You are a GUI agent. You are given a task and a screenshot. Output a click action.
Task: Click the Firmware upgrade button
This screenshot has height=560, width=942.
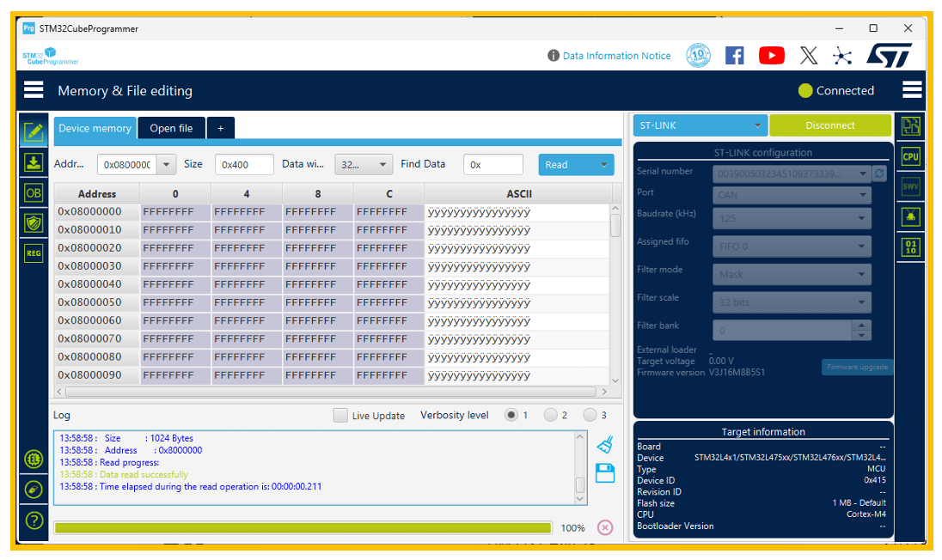click(x=857, y=367)
